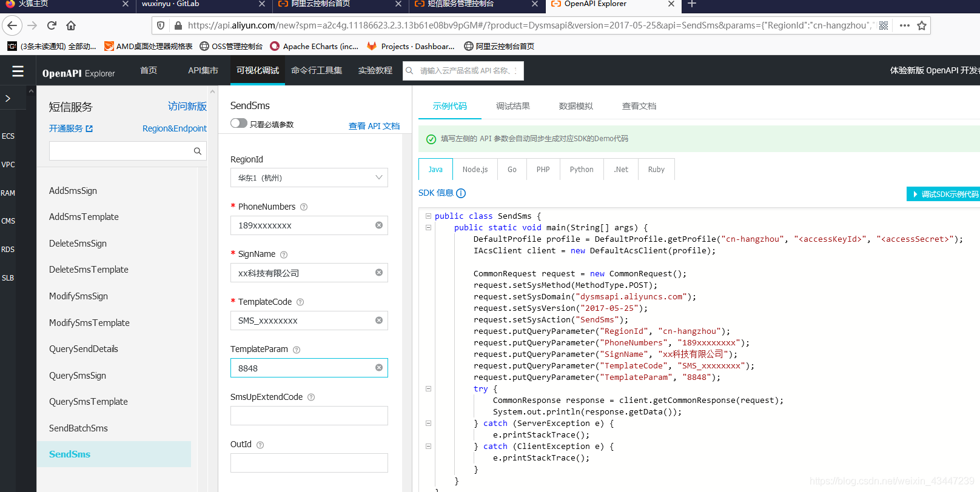Select the Python code tab
The width and height of the screenshot is (980, 492).
tap(582, 170)
